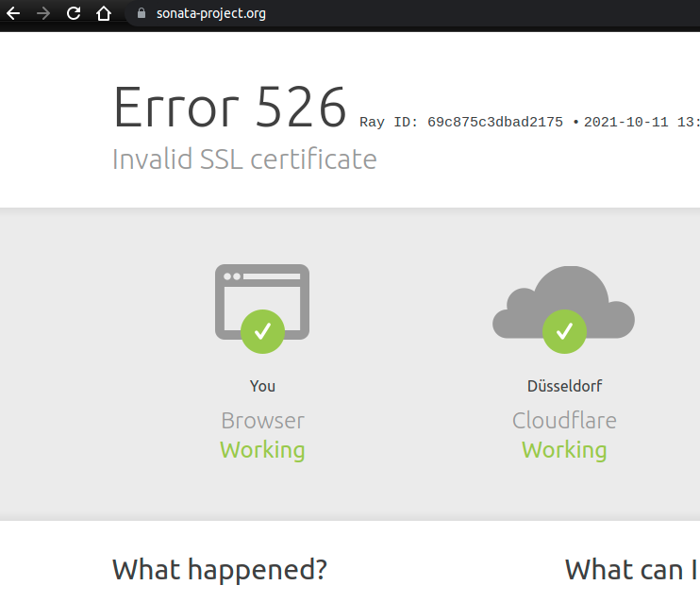Click the What can I heading

[x=632, y=570]
